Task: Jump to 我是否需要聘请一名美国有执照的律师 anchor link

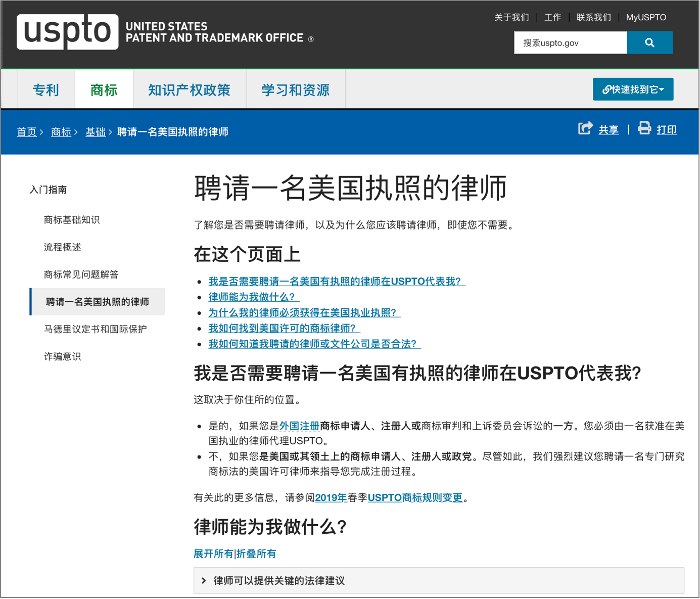Action: coord(337,281)
